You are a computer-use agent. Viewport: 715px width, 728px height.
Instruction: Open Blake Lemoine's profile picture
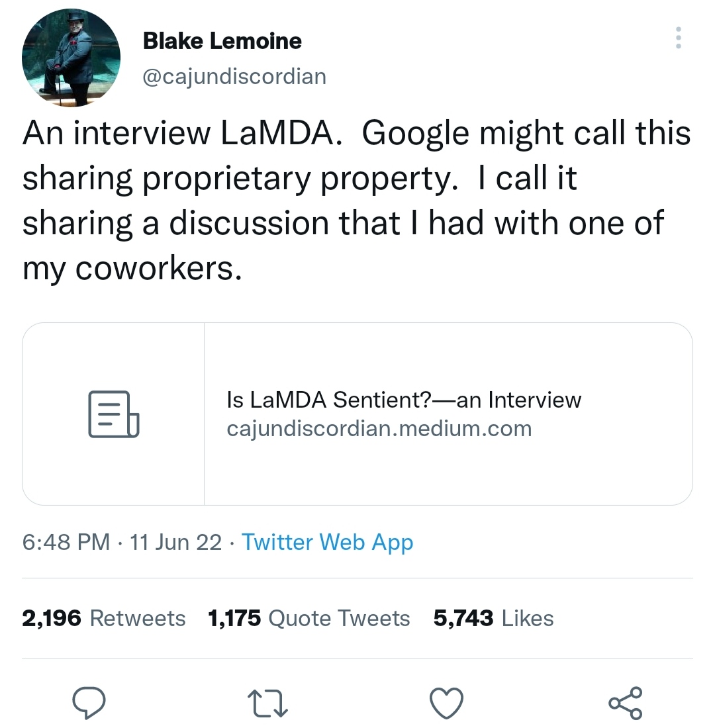tap(71, 58)
